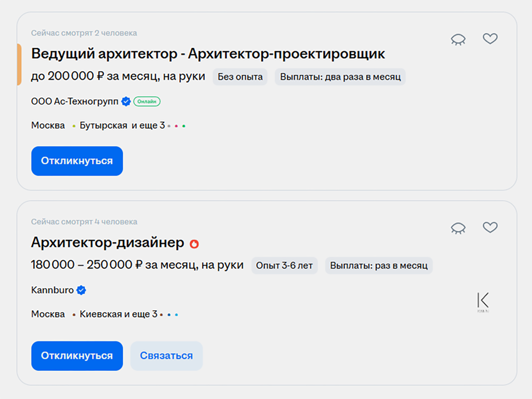Add Архитектор-дизайнер vacancy to favorites
The image size is (532, 399).
click(x=490, y=227)
